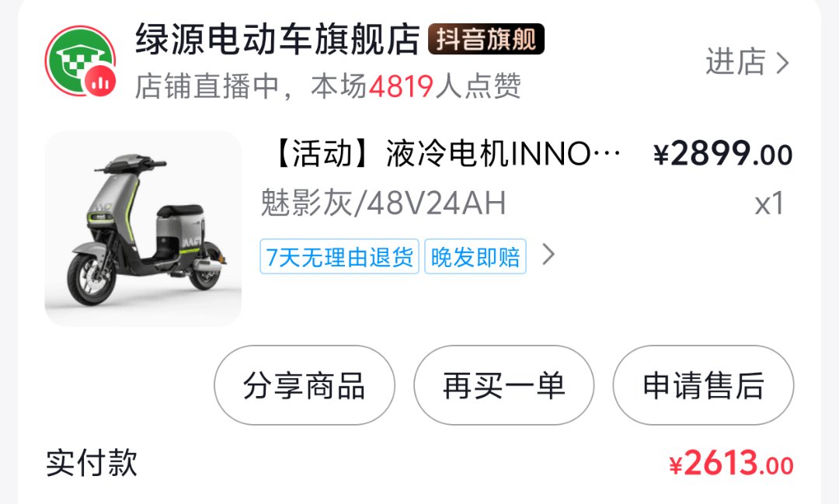Open the 店铺直播中 live stream status line
The image size is (839, 504).
tap(328, 86)
